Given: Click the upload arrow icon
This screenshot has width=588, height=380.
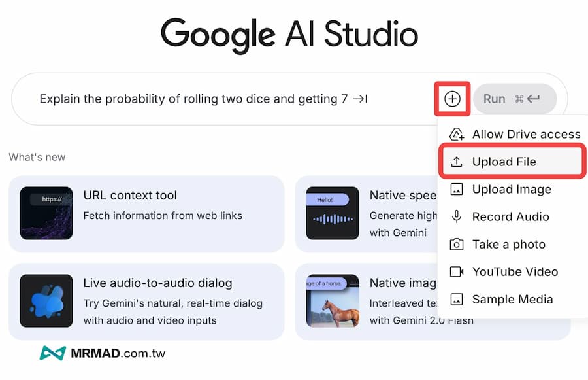Looking at the screenshot, I should [457, 162].
